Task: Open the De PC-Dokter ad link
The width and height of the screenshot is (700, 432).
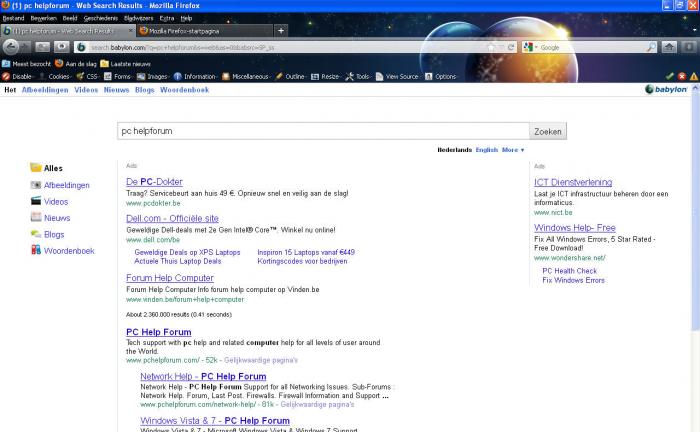Action: 154,182
